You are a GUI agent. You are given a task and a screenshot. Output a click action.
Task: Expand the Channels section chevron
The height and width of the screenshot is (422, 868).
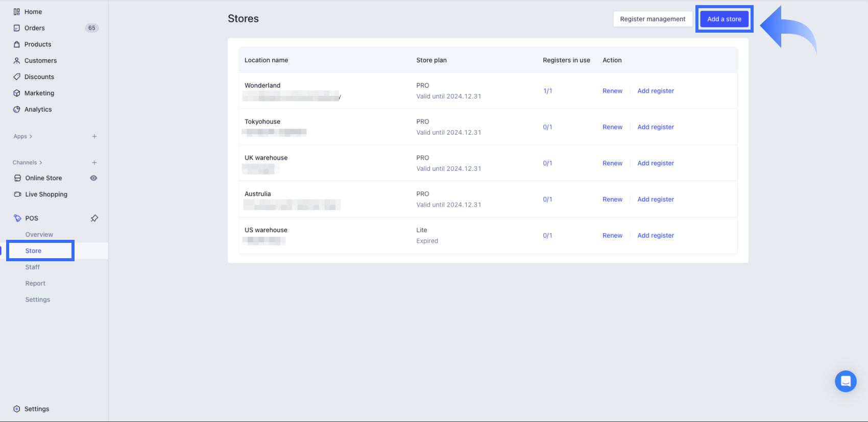pos(41,163)
